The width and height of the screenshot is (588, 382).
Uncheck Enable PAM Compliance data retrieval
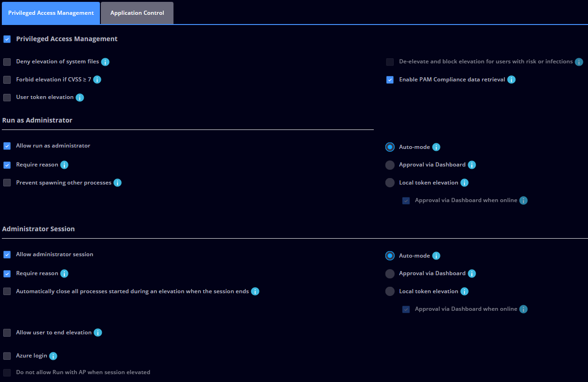(390, 80)
